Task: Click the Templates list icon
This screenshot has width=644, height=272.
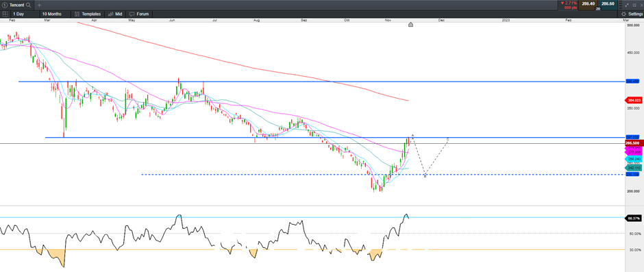Action: coord(77,14)
